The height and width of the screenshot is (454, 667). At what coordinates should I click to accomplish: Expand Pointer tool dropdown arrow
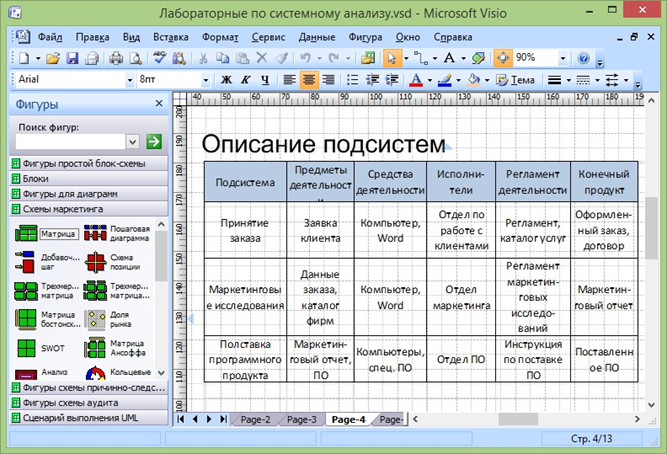[406, 58]
